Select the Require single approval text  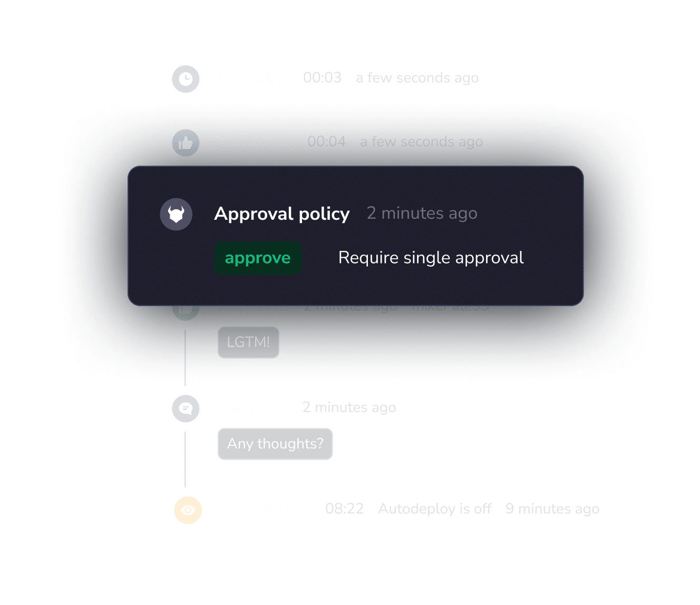pyautogui.click(x=431, y=258)
